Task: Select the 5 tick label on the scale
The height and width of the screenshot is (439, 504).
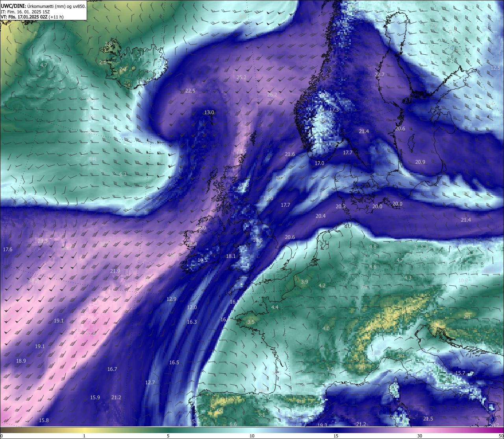Action: tap(168, 436)
